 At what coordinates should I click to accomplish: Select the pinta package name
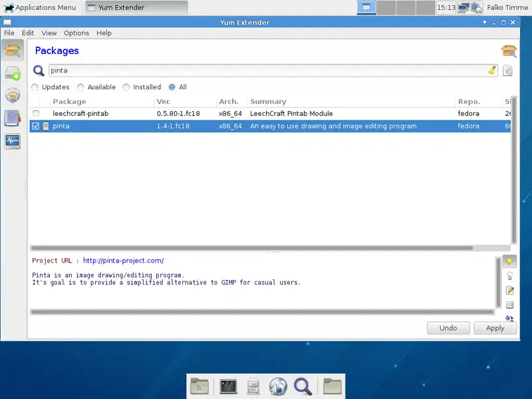coord(61,126)
